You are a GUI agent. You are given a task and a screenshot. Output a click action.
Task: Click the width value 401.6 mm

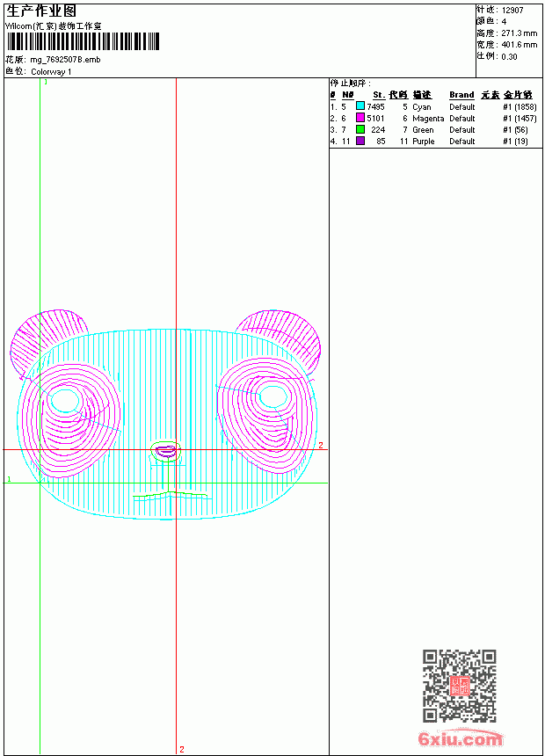tap(519, 45)
